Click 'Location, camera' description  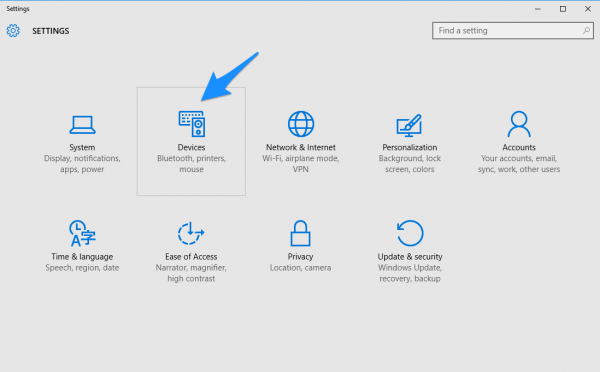point(300,268)
